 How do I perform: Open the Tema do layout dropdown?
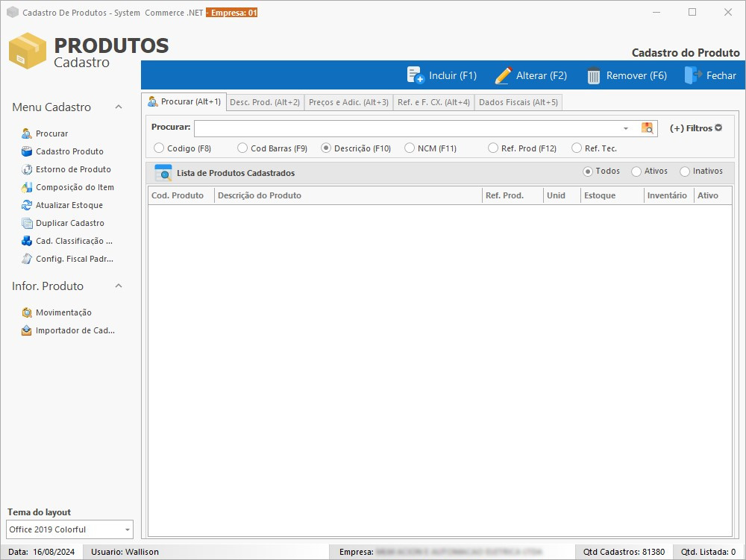tap(128, 529)
